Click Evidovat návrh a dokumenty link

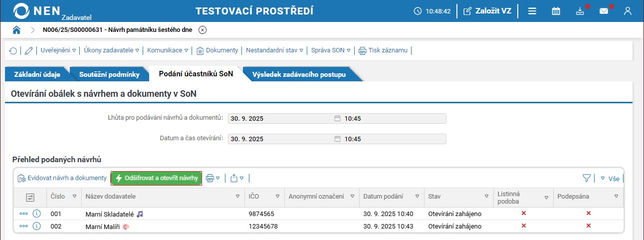(x=62, y=178)
